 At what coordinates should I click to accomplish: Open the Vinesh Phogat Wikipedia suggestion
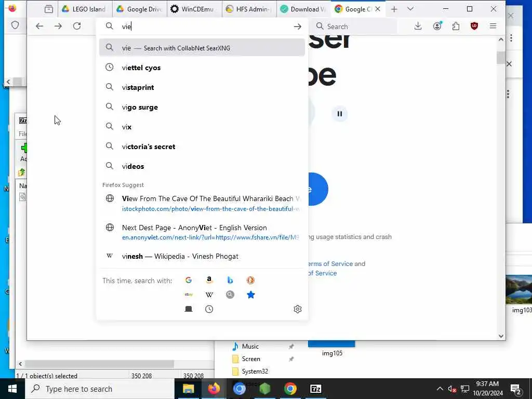pos(202,256)
